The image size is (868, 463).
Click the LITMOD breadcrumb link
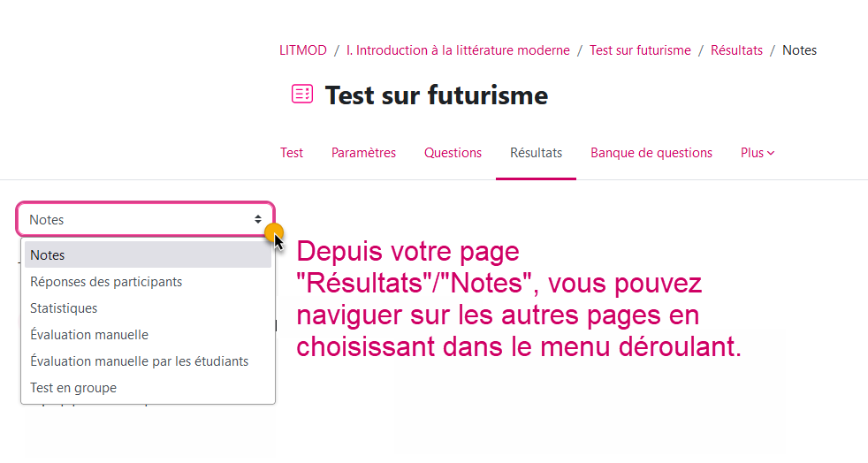303,50
